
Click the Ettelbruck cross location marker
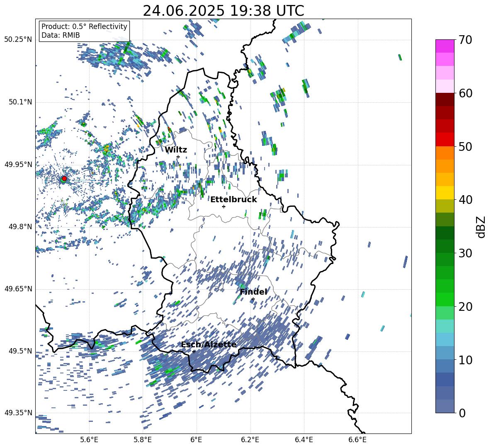224,206
